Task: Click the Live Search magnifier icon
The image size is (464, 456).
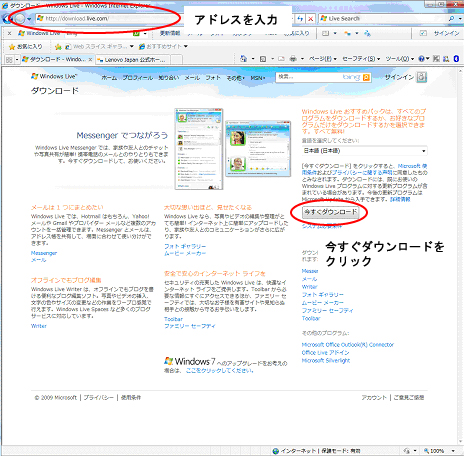Action: pos(451,19)
